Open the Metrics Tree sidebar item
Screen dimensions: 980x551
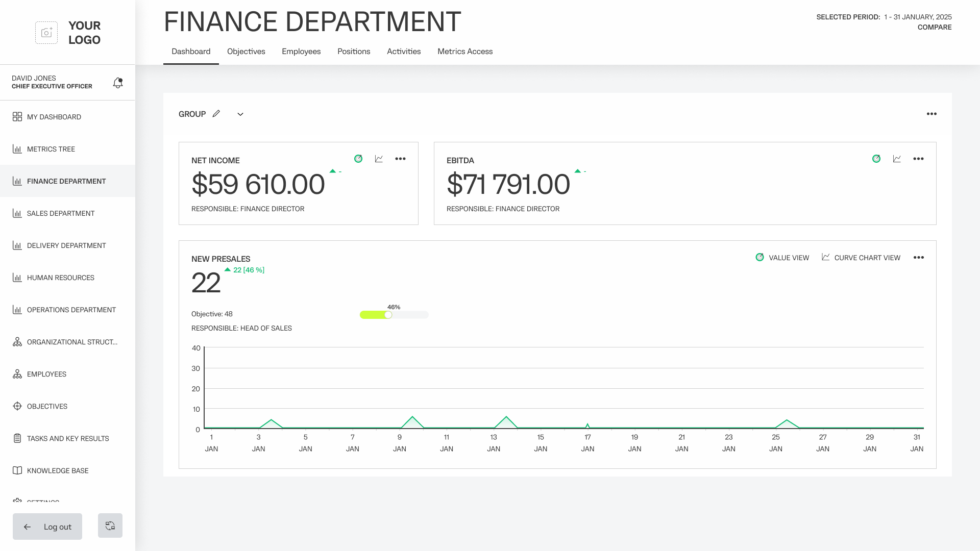51,149
